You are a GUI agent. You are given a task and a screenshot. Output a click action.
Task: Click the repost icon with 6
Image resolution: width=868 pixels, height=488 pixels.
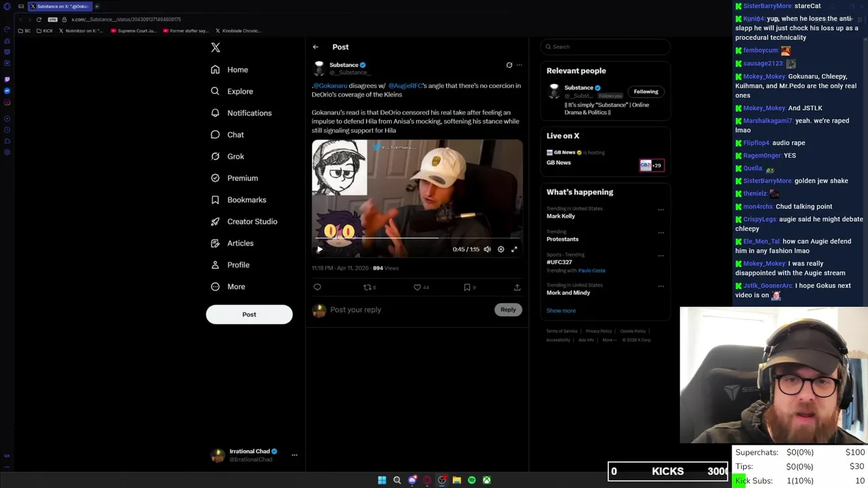click(369, 287)
